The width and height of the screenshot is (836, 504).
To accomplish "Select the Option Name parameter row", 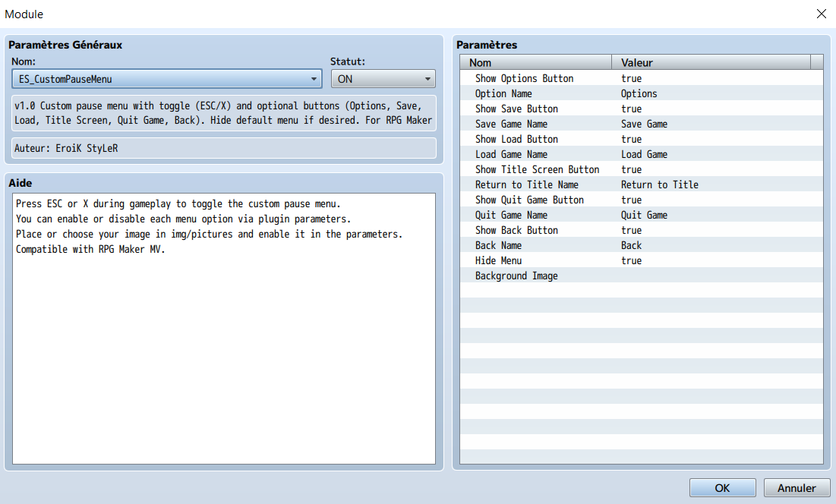I will coord(642,93).
